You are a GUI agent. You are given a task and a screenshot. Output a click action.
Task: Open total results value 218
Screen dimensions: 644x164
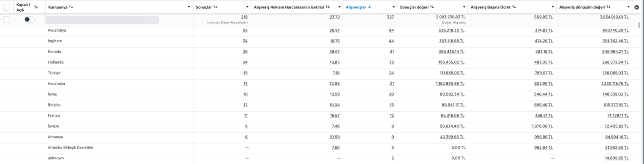244,17
